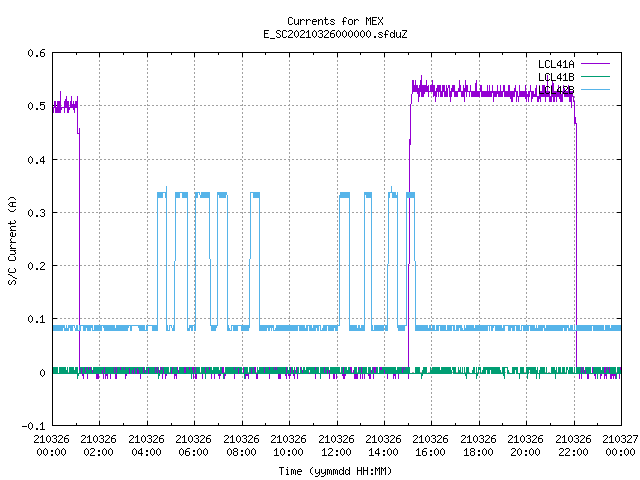Click the 210326 04:00 x-axis tick label

click(146, 445)
